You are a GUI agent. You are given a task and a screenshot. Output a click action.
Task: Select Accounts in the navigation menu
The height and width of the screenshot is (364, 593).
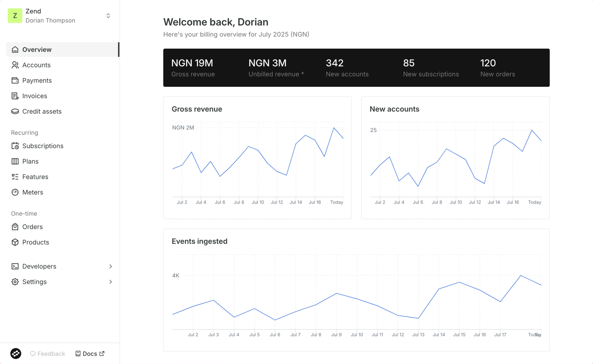(x=36, y=65)
